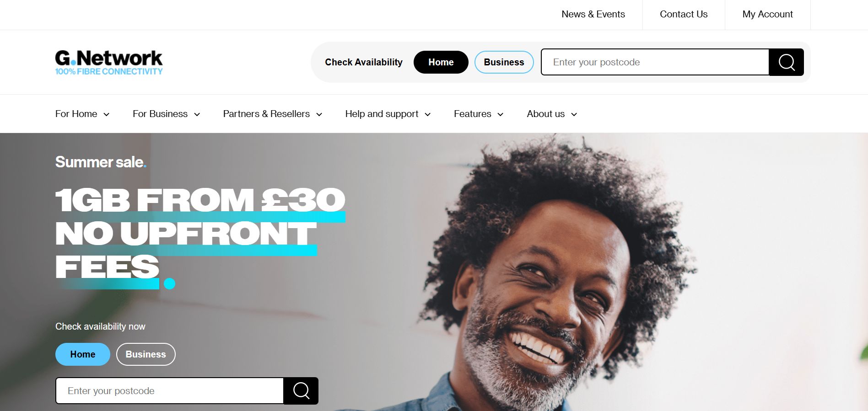868x411 pixels.
Task: Choose the blue Home pill in hero banner
Action: click(83, 354)
